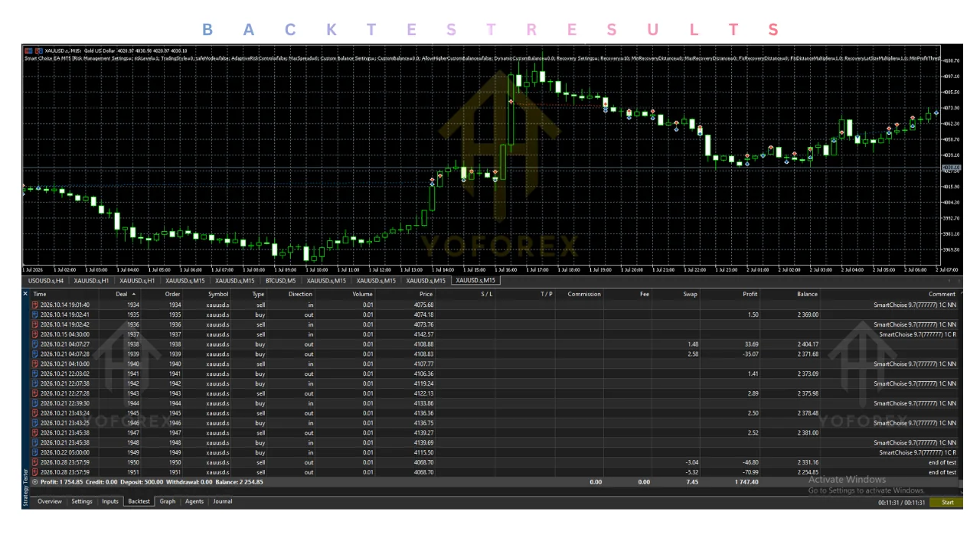Viewport: 980px width, 551px height.
Task: Click the tester elapsed time 00:11:31 / 00:11:31
Action: [x=902, y=503]
